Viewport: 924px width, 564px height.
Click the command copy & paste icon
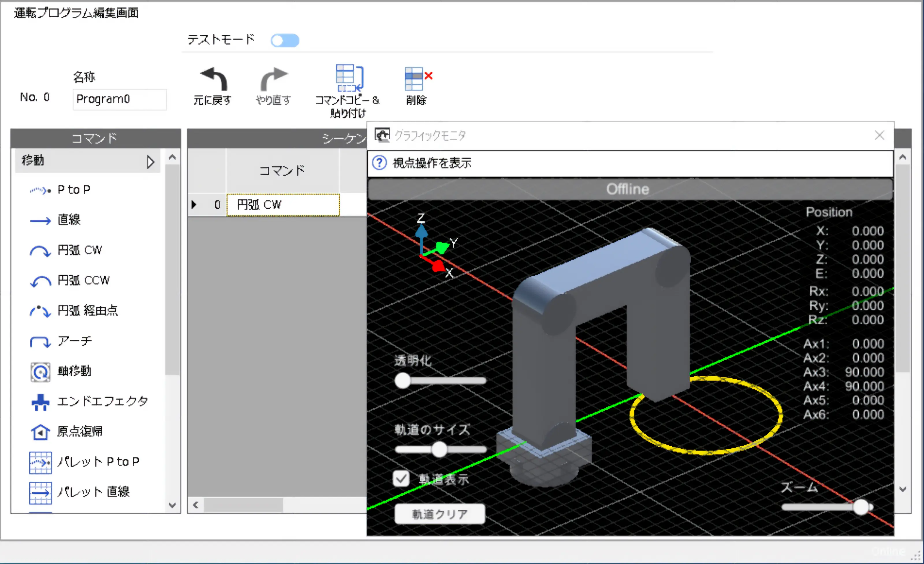pos(349,78)
